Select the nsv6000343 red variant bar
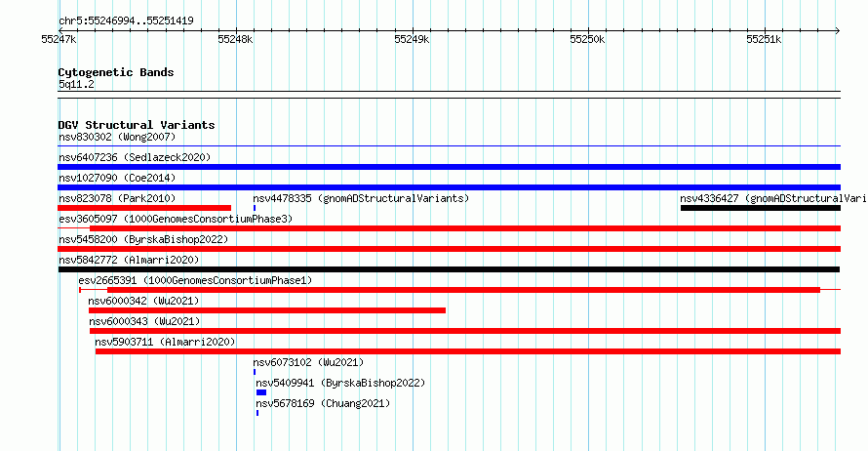This screenshot has width=868, height=451. [465, 331]
